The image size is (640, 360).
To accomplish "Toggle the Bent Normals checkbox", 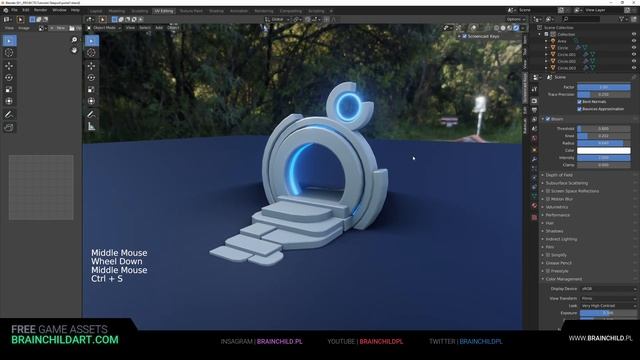I will coord(580,102).
